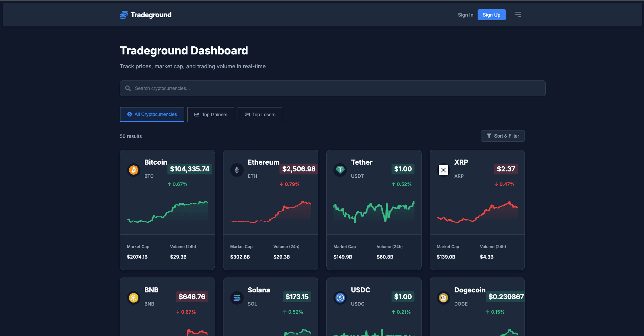
Task: Click the Dogecoin coin icon
Action: (x=444, y=297)
